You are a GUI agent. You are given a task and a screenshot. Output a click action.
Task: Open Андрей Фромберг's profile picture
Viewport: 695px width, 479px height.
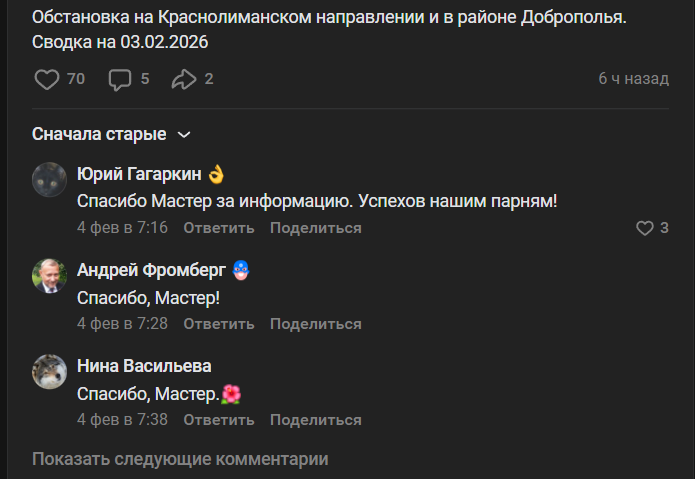click(49, 276)
